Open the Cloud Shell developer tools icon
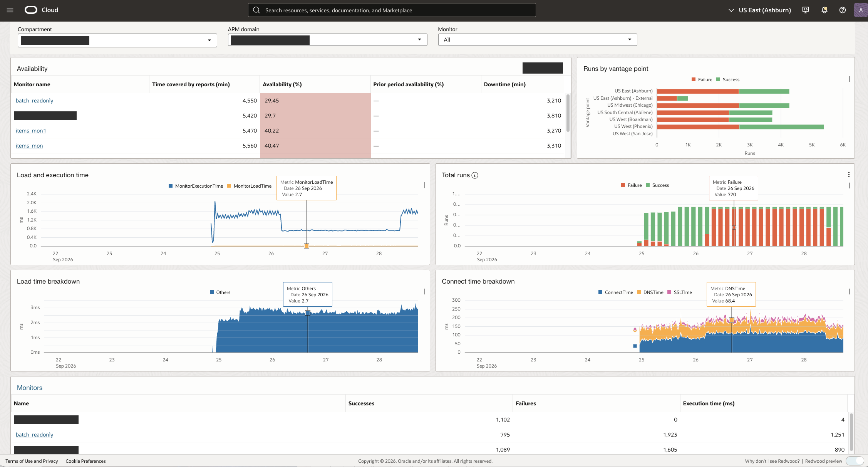This screenshot has height=467, width=868. tap(805, 10)
